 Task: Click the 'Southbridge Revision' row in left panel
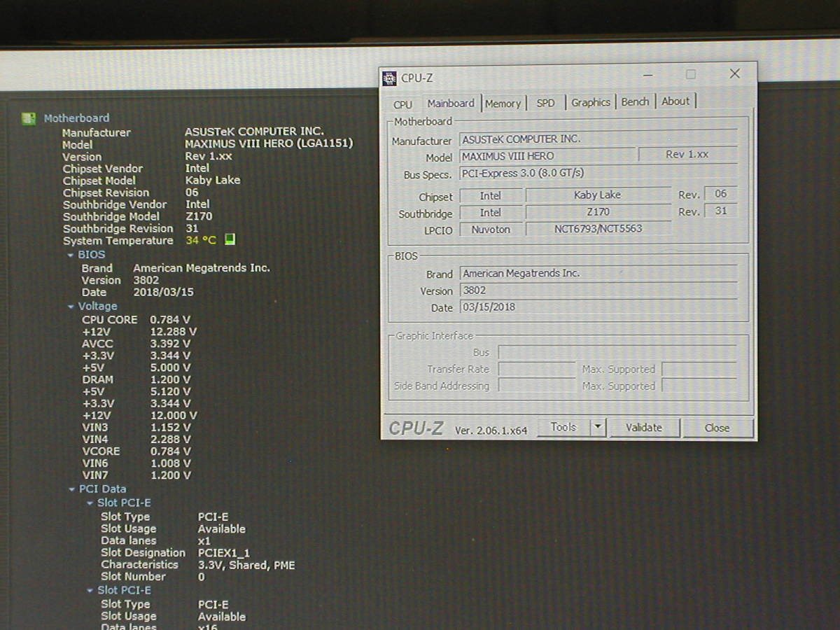click(130, 228)
